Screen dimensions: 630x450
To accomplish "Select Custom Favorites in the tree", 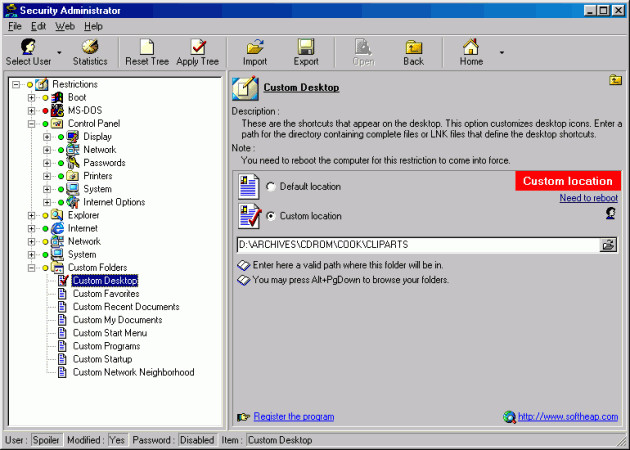I will tap(106, 294).
